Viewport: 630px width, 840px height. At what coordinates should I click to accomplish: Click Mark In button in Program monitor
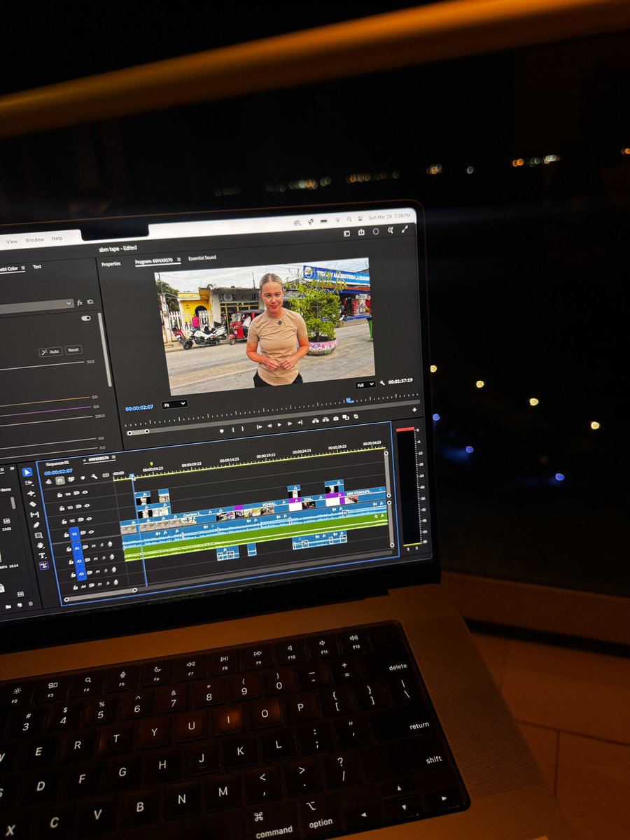pos(233,430)
